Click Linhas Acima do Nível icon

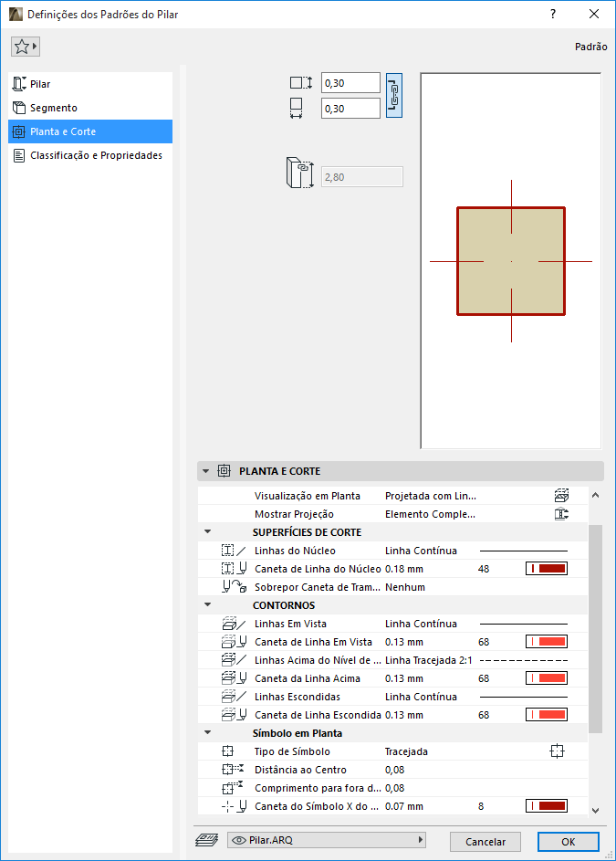click(234, 659)
